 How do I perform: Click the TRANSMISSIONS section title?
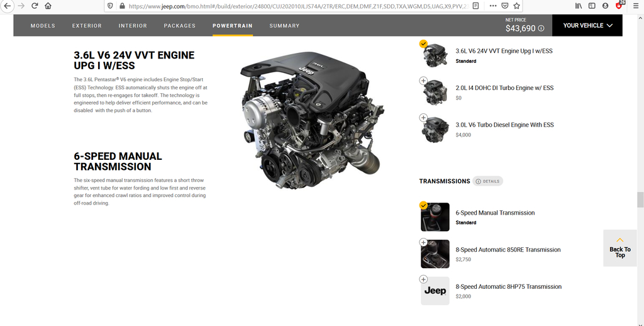click(x=445, y=181)
